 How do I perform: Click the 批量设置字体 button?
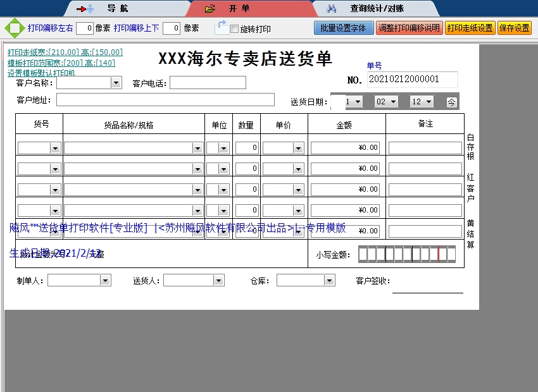click(x=343, y=28)
